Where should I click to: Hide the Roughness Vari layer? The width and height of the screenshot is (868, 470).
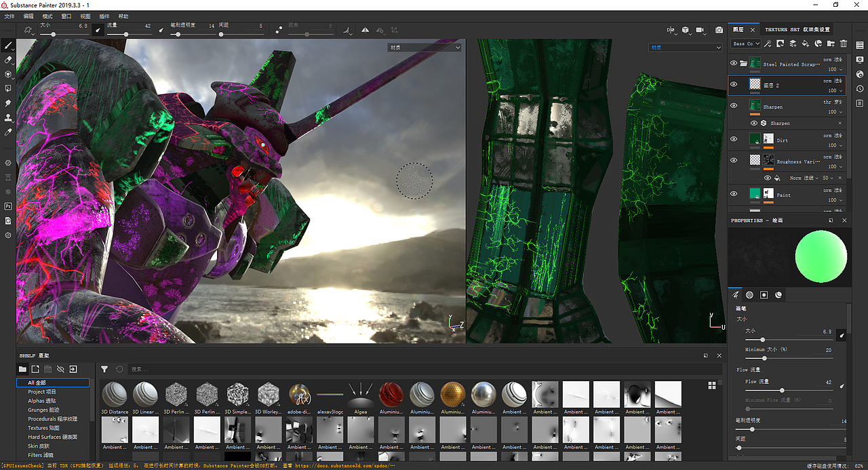click(x=734, y=161)
